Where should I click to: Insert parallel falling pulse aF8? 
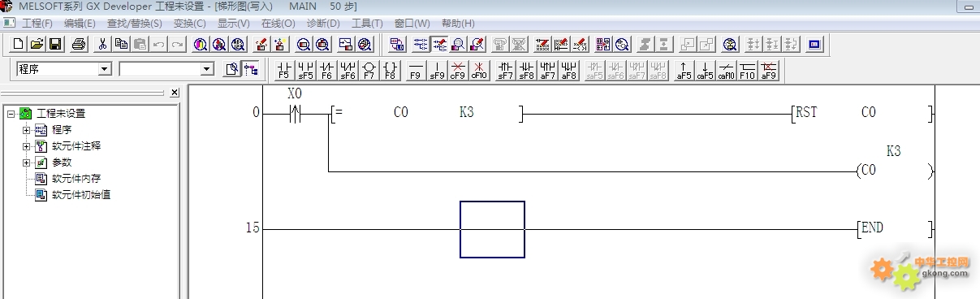[x=568, y=70]
